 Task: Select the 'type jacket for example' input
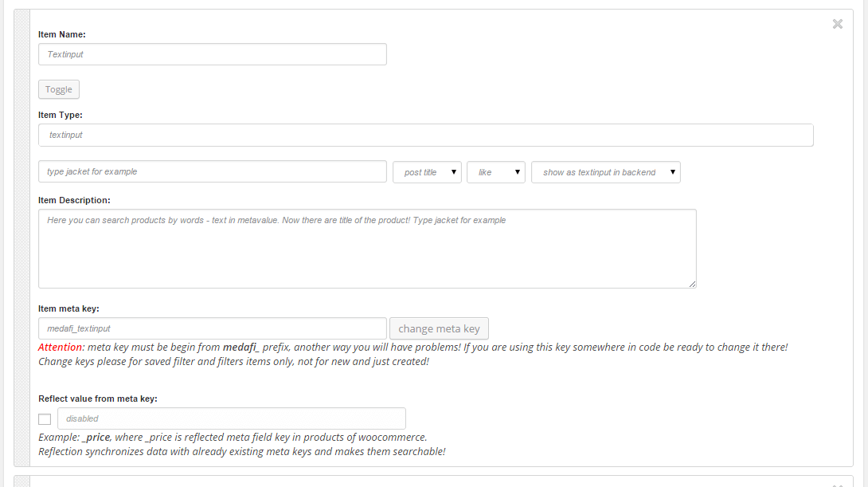tap(212, 172)
